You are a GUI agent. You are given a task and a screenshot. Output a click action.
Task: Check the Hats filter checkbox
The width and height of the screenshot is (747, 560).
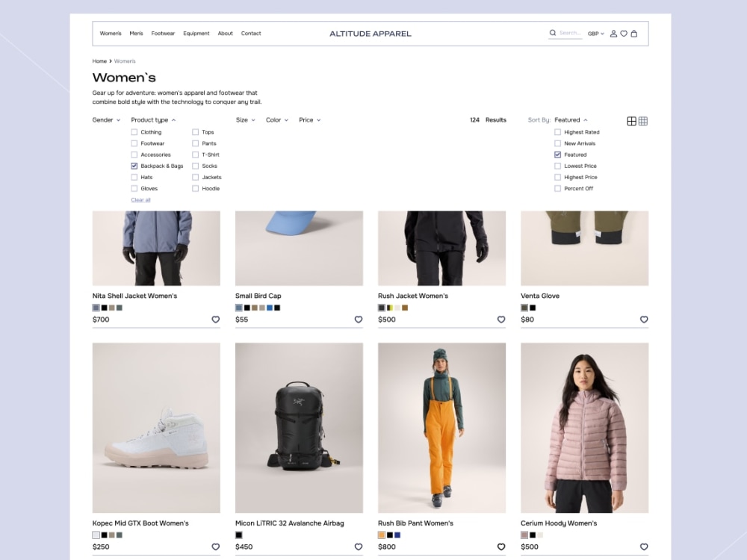pos(134,177)
